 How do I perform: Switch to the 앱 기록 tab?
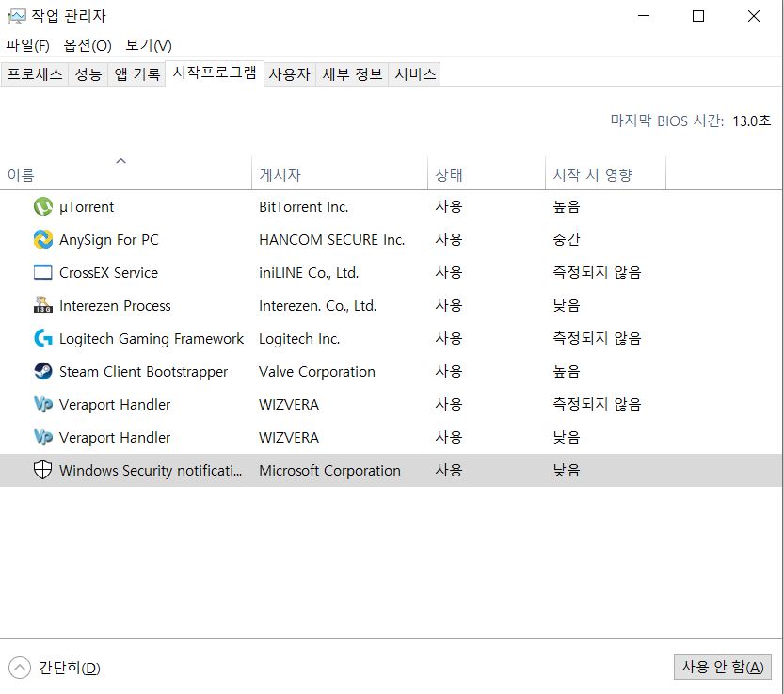click(136, 74)
